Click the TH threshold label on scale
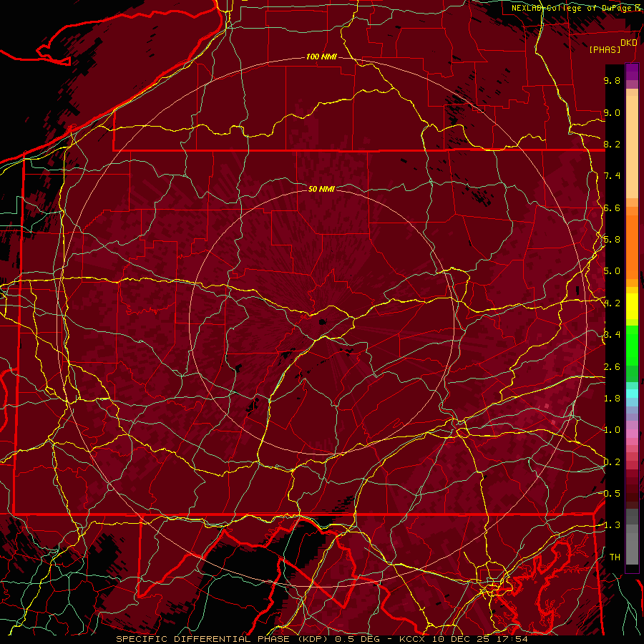The width and height of the screenshot is (644, 644). (615, 557)
